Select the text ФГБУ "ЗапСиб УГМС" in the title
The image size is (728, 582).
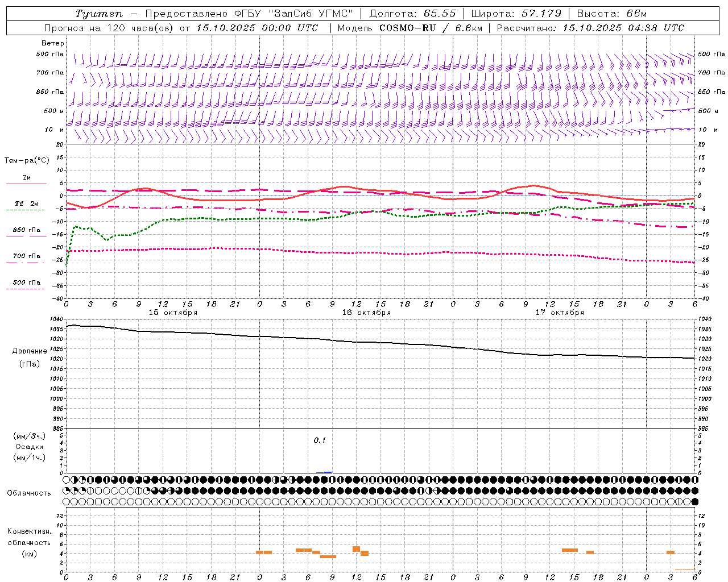pyautogui.click(x=293, y=14)
